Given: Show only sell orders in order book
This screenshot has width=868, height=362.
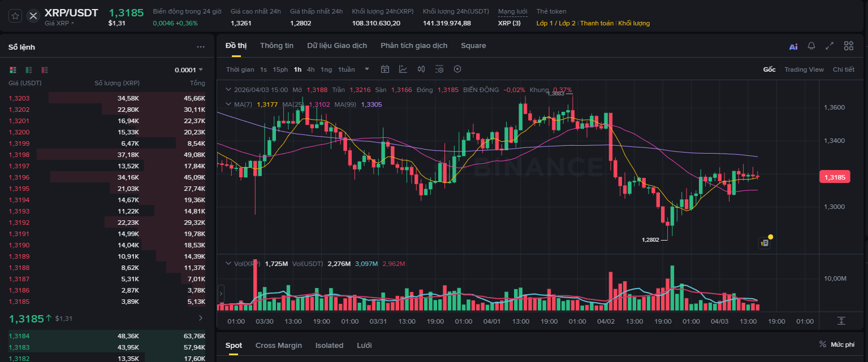Looking at the screenshot, I should [x=45, y=70].
